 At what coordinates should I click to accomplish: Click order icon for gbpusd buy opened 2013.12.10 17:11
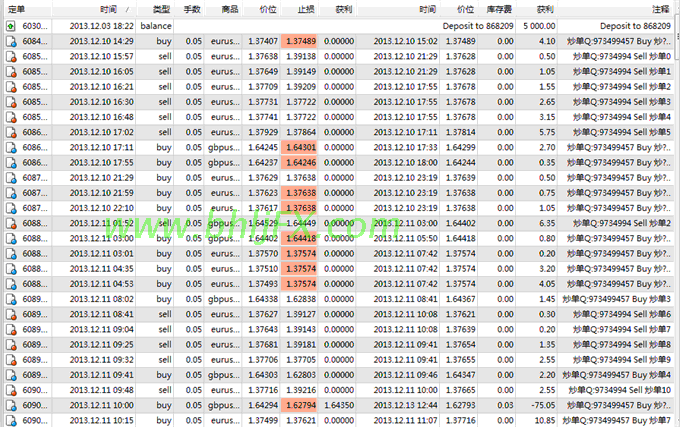[11, 147]
